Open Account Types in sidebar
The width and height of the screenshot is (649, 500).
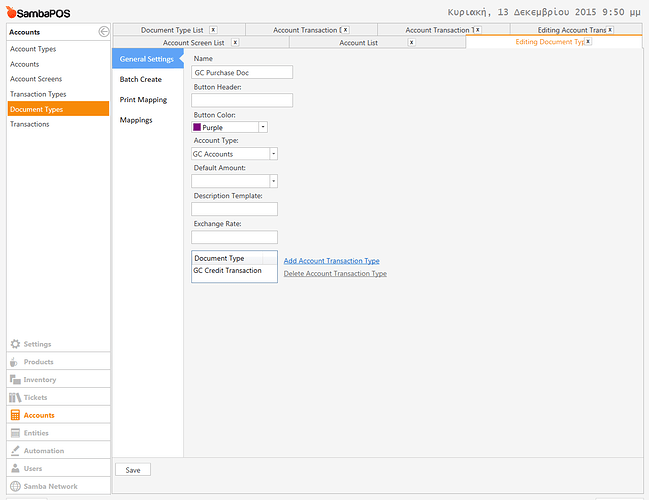pyautogui.click(x=33, y=49)
